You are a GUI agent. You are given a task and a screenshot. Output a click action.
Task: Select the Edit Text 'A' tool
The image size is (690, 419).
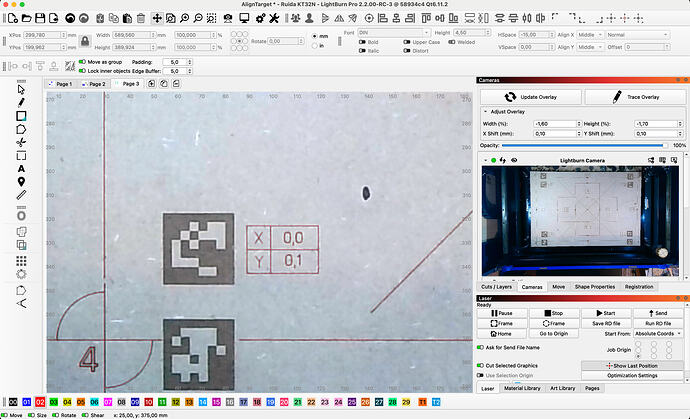(21, 169)
